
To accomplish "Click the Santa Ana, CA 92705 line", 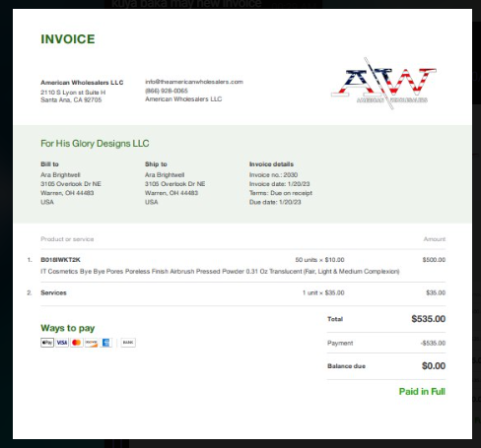I will click(71, 99).
